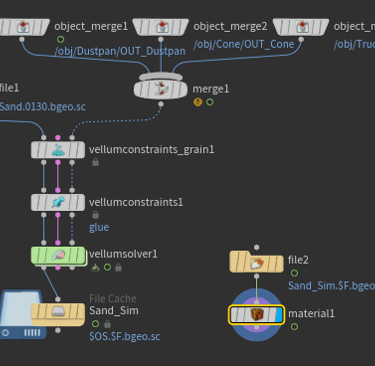Click the output connector of merge1
The width and height of the screenshot is (375, 366).
tap(161, 104)
